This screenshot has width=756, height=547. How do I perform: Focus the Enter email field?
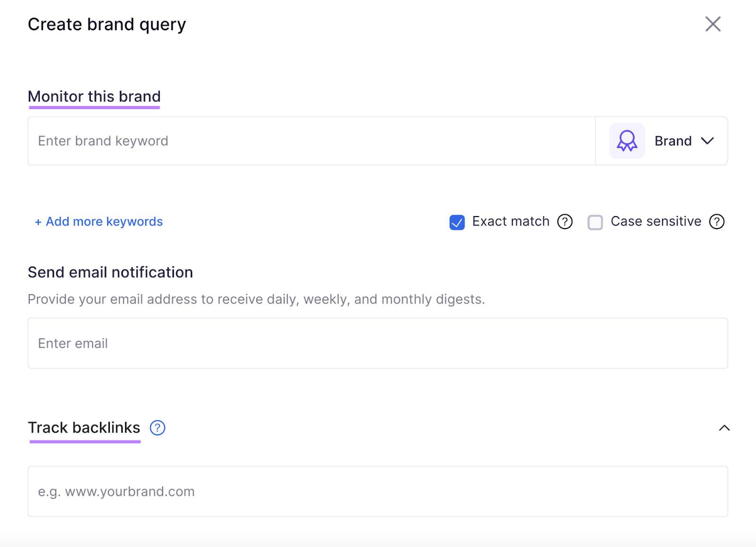coord(331,343)
